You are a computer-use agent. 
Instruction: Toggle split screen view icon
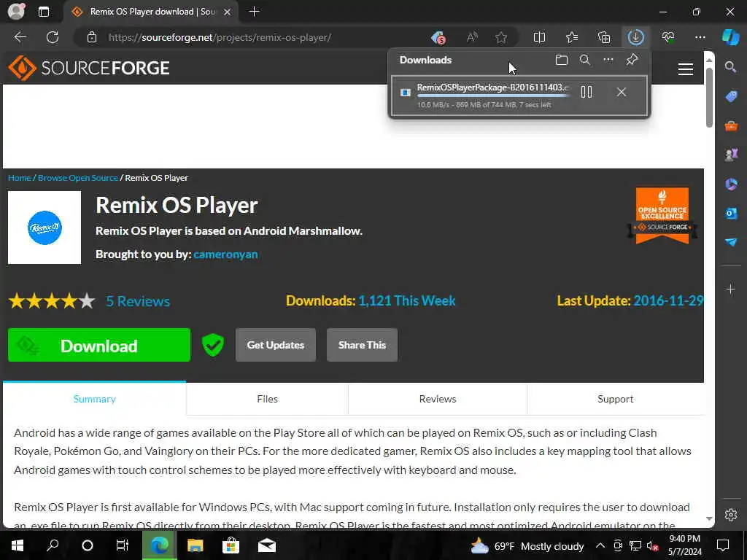539,37
